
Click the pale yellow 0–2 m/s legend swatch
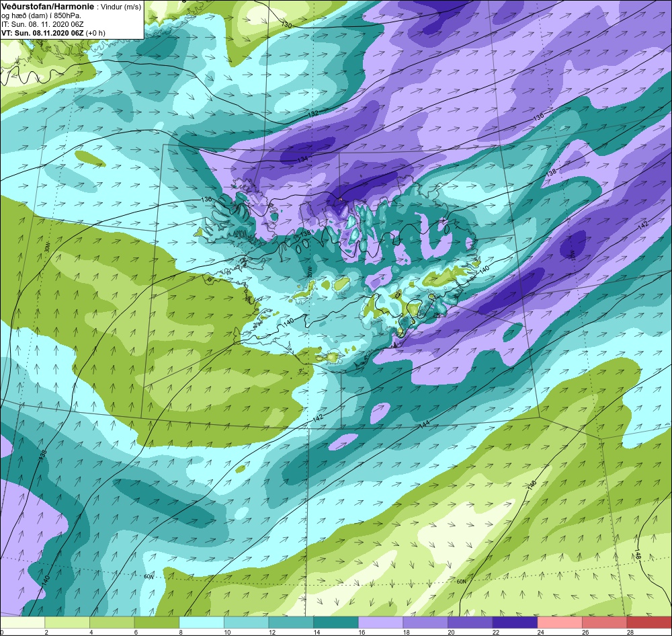pyautogui.click(x=22, y=623)
